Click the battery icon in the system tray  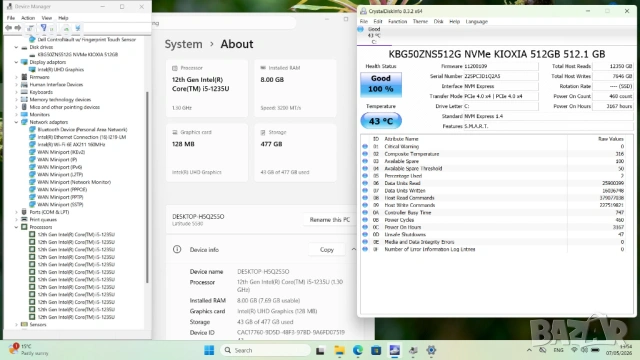pos(595,350)
